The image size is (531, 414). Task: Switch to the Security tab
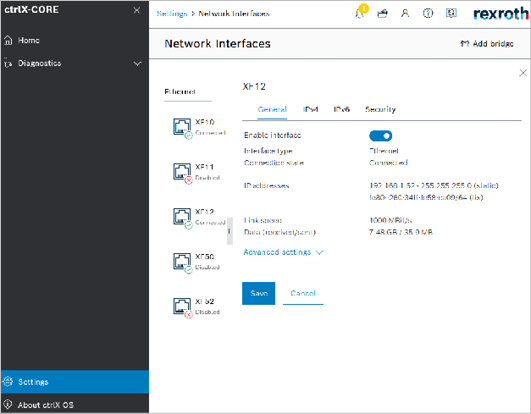380,109
